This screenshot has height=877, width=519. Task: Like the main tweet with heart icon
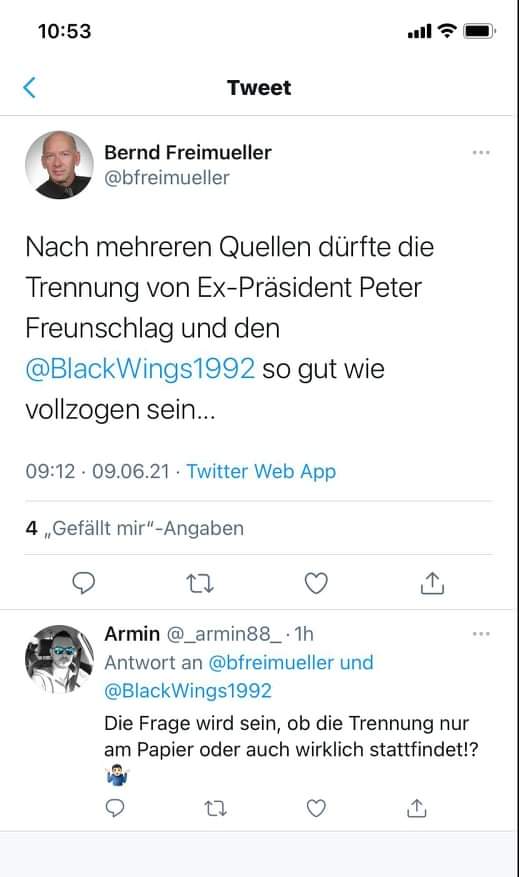(316, 583)
